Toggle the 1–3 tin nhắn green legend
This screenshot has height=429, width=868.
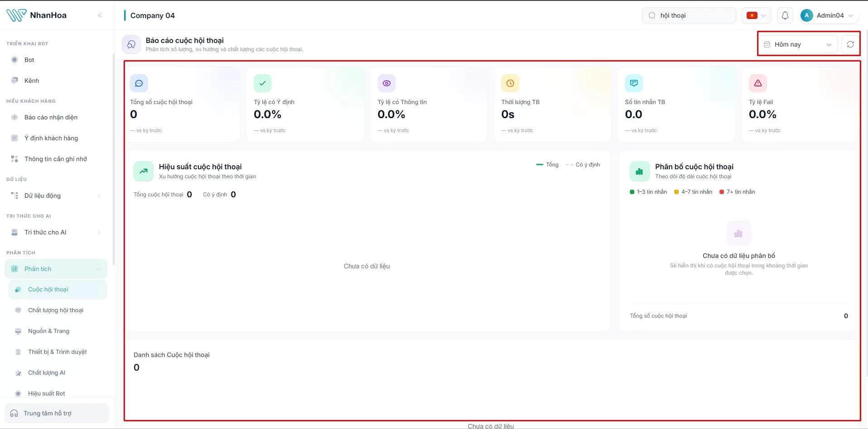[x=648, y=192]
